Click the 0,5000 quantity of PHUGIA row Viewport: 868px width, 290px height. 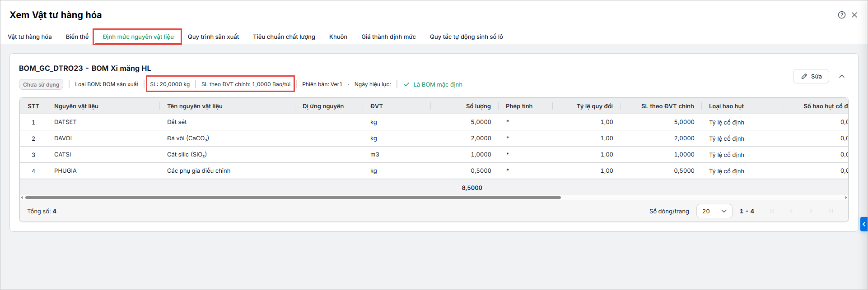pyautogui.click(x=481, y=171)
